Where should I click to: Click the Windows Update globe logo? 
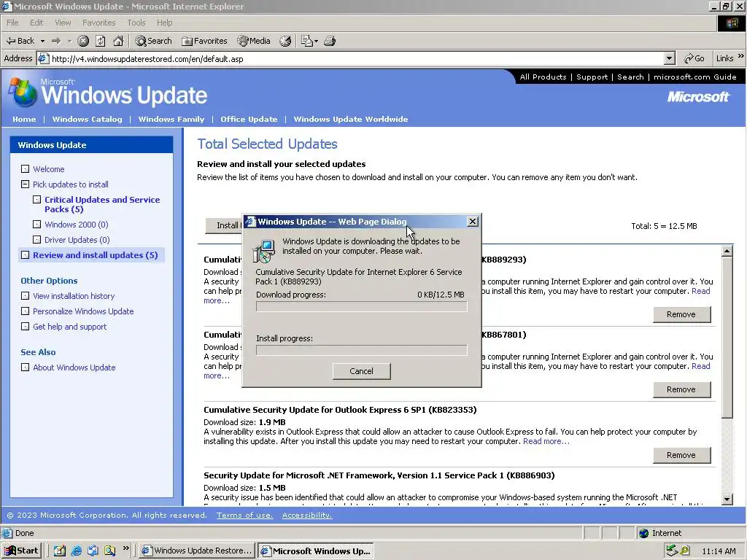click(x=23, y=92)
